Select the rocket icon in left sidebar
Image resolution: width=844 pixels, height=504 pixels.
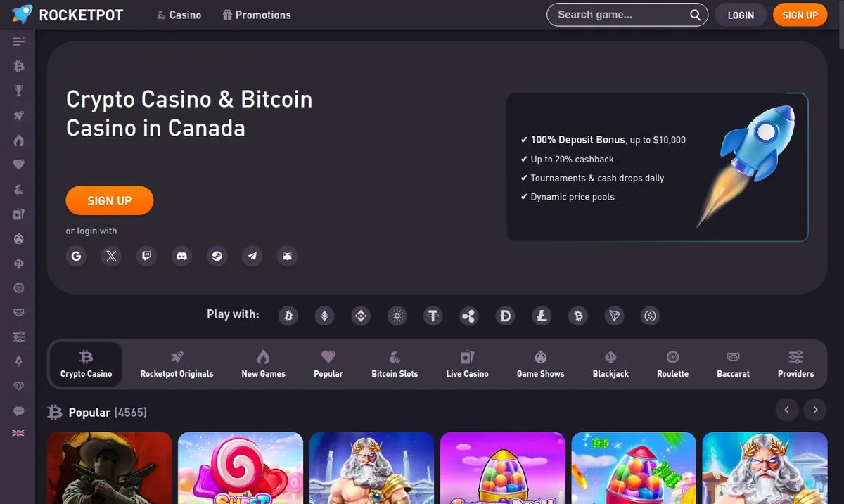(x=19, y=116)
